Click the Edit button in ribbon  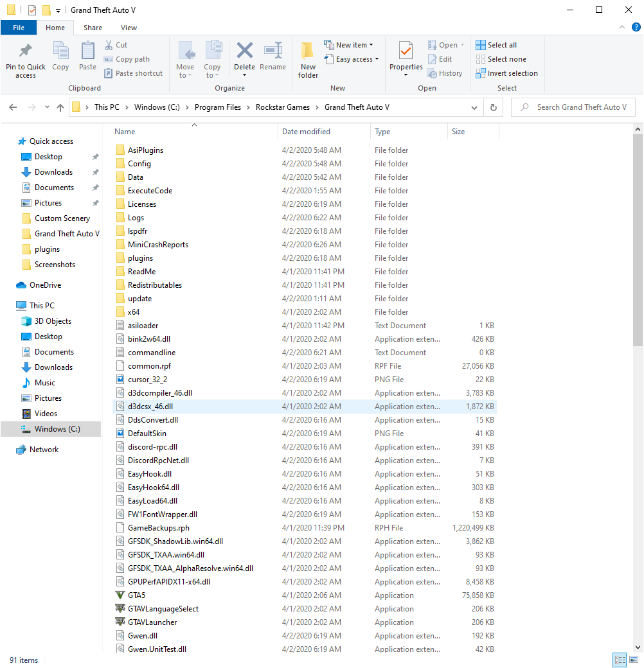click(x=440, y=59)
